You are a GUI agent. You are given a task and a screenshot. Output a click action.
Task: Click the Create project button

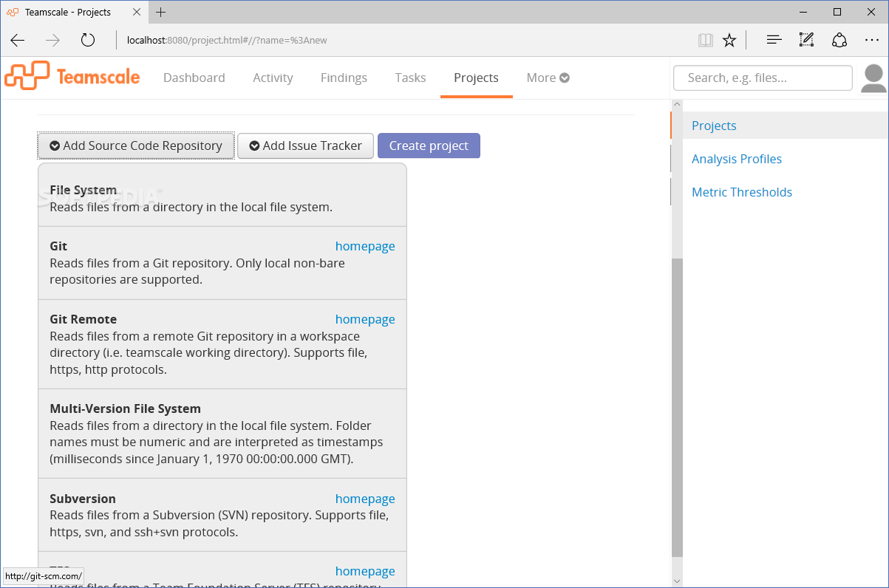point(429,146)
